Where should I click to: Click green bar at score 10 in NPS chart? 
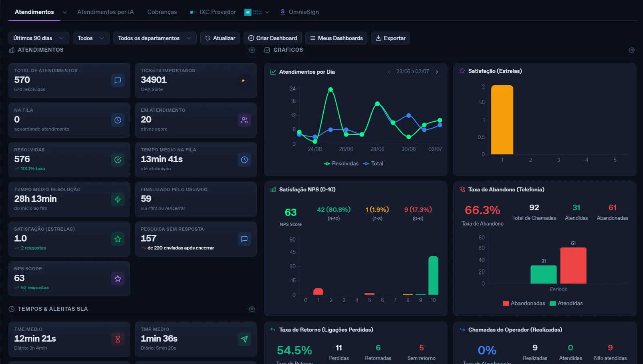(x=433, y=276)
